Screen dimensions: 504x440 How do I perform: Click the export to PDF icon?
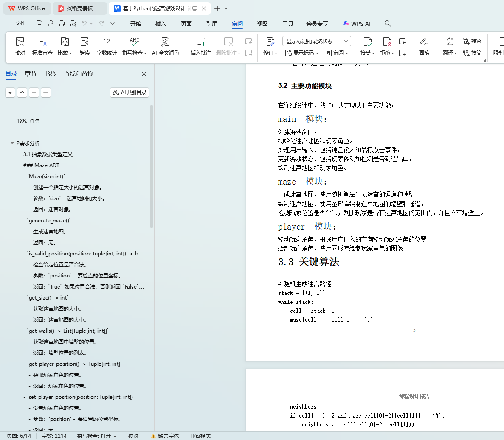click(50, 23)
